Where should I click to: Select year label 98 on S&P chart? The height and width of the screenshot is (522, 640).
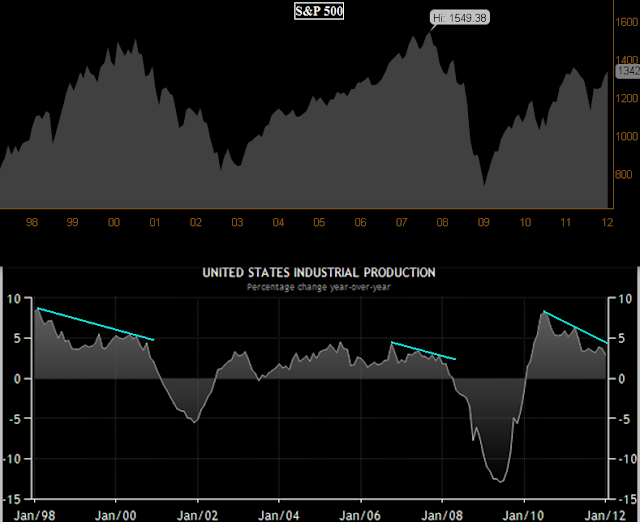coord(32,222)
